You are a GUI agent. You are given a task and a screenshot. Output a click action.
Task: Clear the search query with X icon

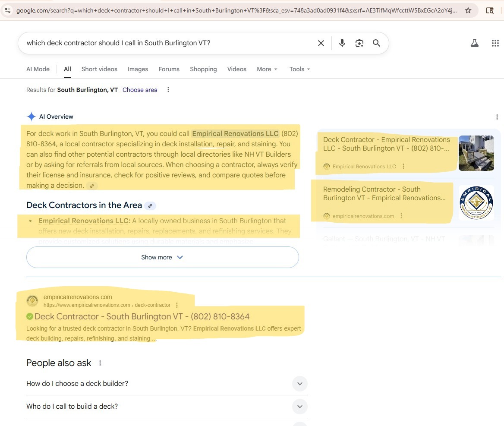coord(321,43)
